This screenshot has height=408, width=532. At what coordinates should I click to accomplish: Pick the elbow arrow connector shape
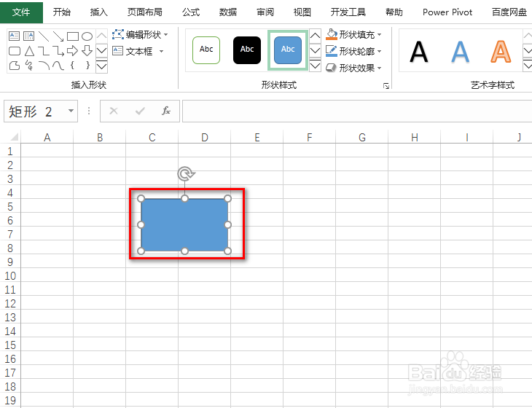(58, 51)
